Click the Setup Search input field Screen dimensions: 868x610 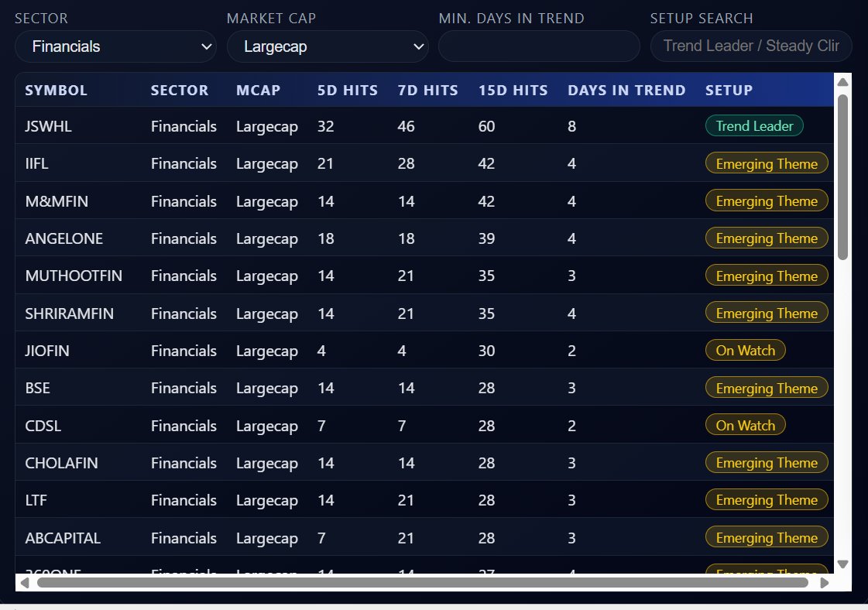point(751,46)
